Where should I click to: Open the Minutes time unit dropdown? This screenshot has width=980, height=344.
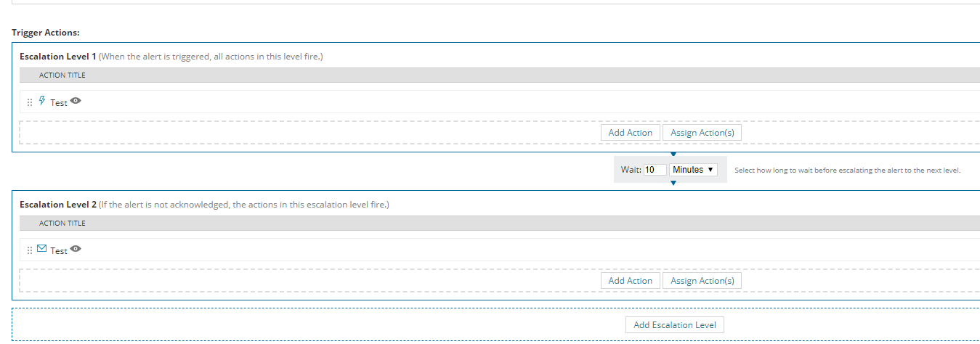coord(693,170)
